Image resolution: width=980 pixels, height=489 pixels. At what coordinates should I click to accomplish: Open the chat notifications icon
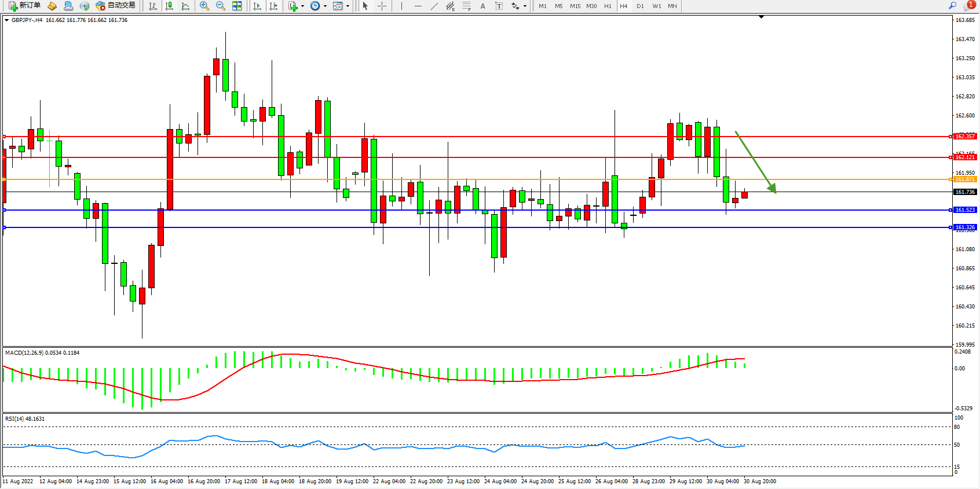click(x=968, y=6)
